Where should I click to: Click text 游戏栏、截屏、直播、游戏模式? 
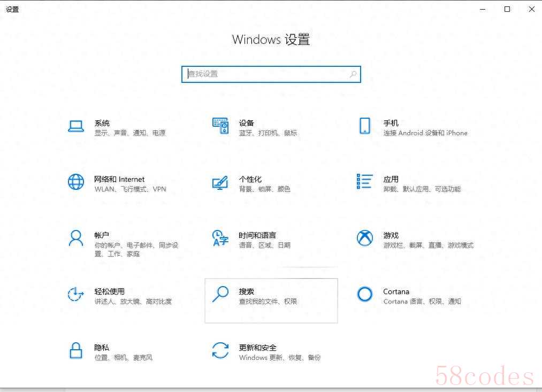tap(428, 245)
